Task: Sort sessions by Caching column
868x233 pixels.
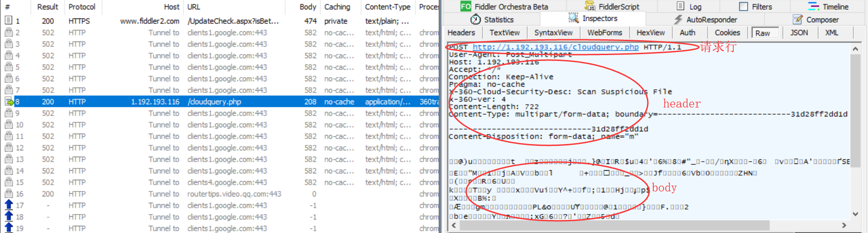Action: (337, 7)
